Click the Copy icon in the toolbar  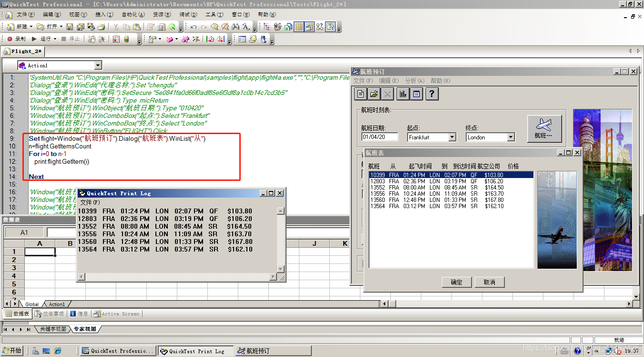(x=126, y=27)
